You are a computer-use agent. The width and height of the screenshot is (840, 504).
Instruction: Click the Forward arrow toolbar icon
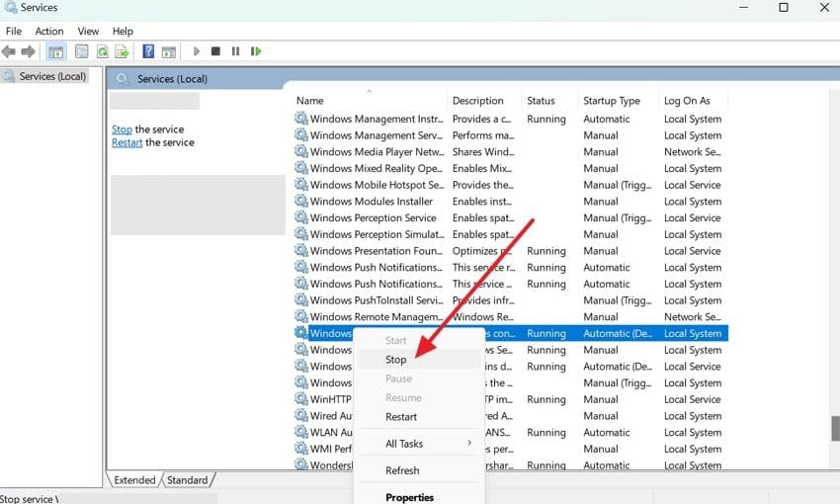coord(28,51)
